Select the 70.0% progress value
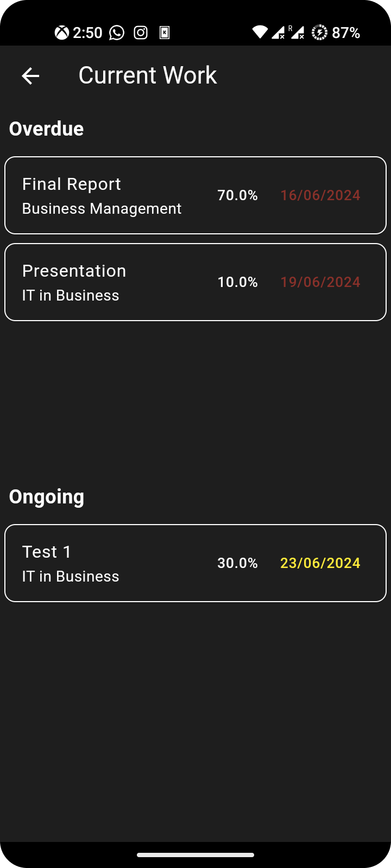The width and height of the screenshot is (391, 868). click(x=237, y=195)
